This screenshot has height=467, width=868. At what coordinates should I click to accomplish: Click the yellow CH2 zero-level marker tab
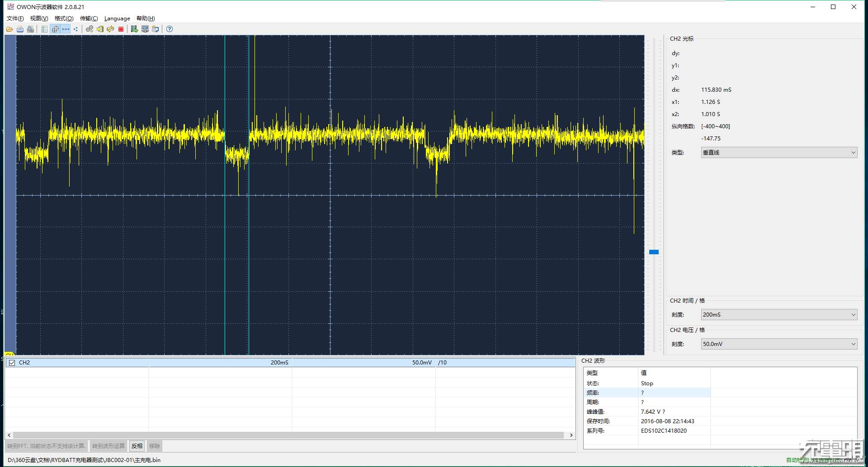pos(9,354)
